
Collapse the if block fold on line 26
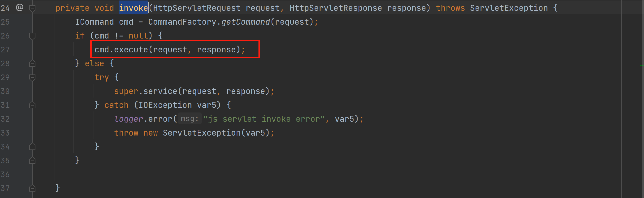32,36
